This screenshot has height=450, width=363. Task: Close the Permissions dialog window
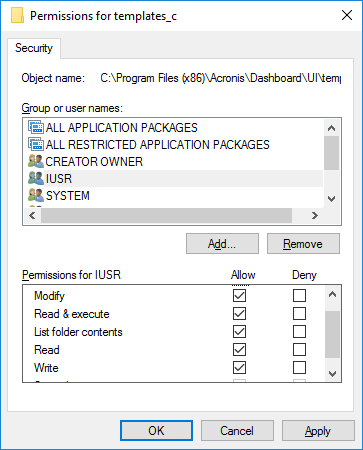(x=347, y=15)
